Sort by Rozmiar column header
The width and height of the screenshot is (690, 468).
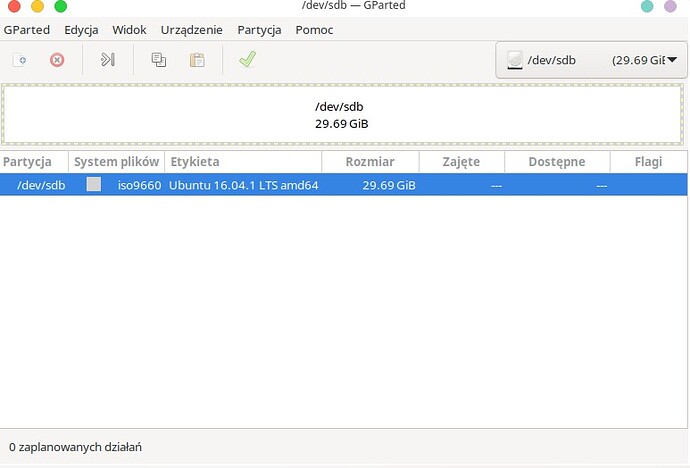click(371, 162)
